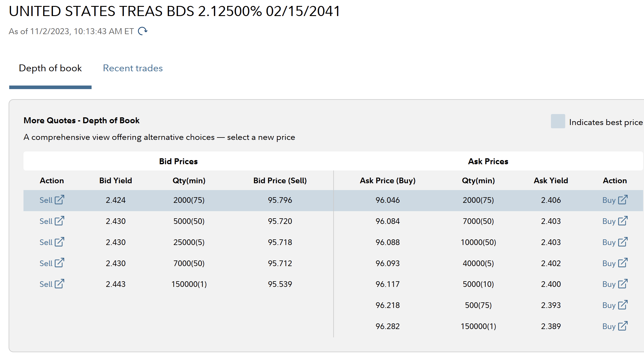Click the highlighted best bid price 95.796
The width and height of the screenshot is (644, 354).
coord(280,200)
